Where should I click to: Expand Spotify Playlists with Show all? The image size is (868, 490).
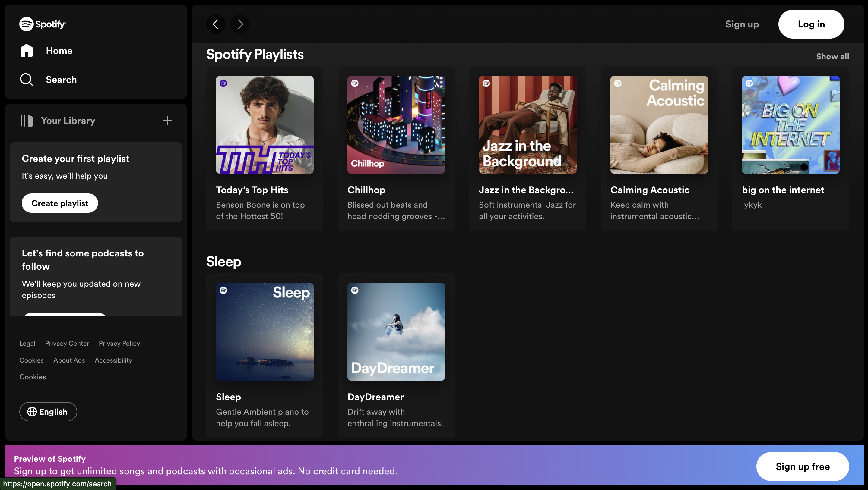pos(832,56)
